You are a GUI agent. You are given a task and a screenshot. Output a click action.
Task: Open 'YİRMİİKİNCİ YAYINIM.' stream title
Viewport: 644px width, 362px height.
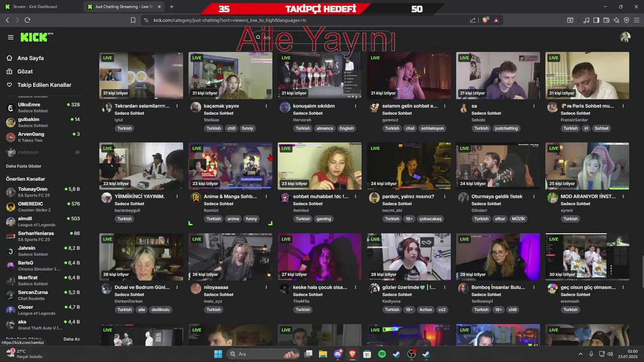tap(139, 197)
